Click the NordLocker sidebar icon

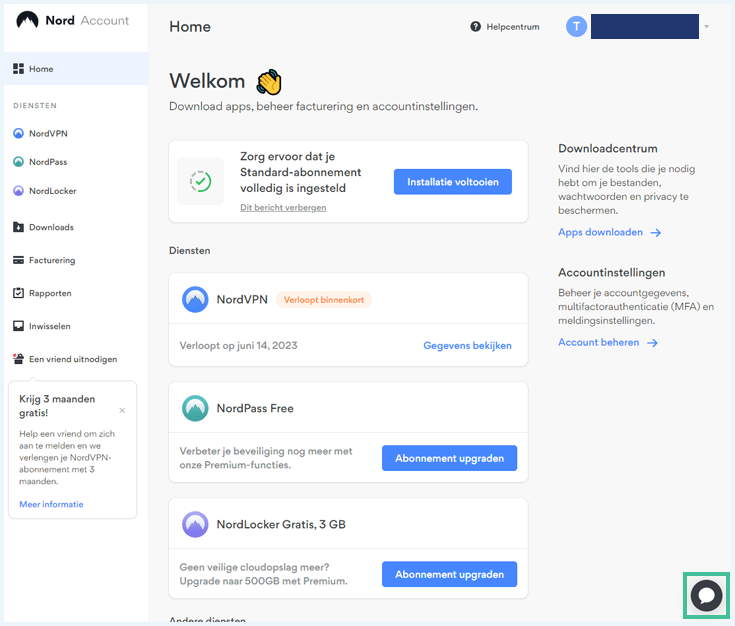click(18, 191)
